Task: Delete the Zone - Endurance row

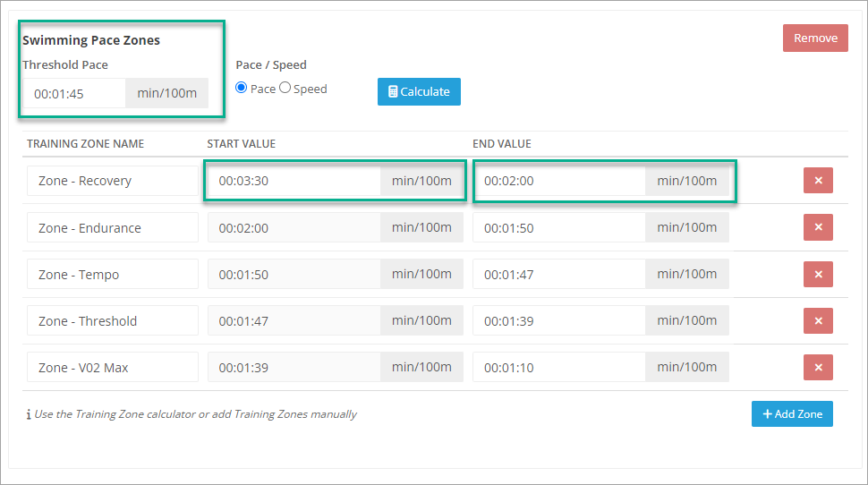Action: click(x=818, y=227)
